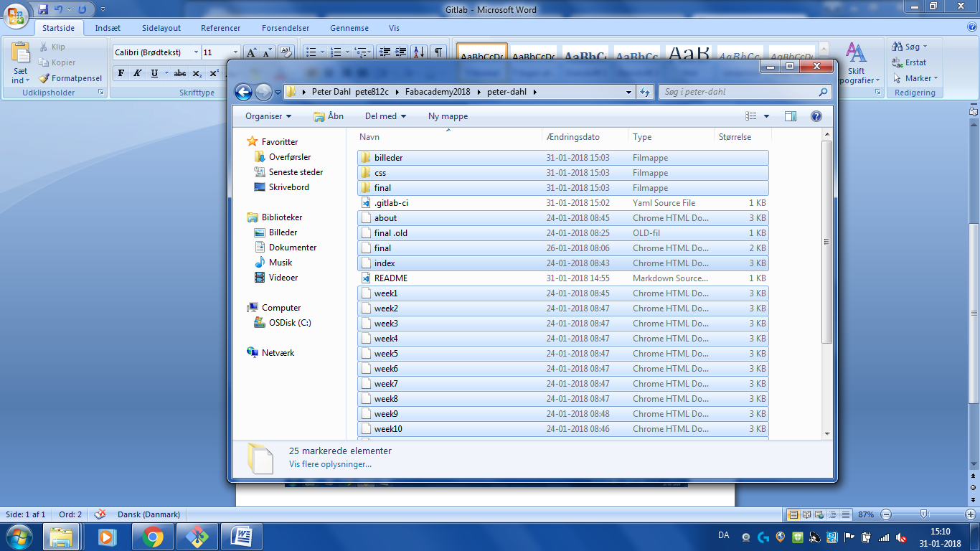Toggle subscript formatting in Word
Image resolution: width=980 pixels, height=551 pixels.
(x=197, y=73)
